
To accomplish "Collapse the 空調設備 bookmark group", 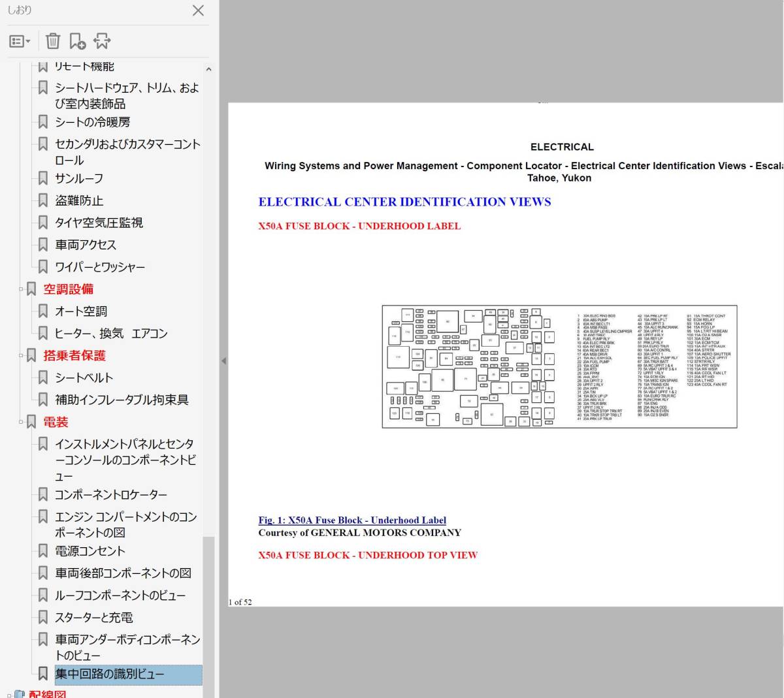I will (21, 289).
